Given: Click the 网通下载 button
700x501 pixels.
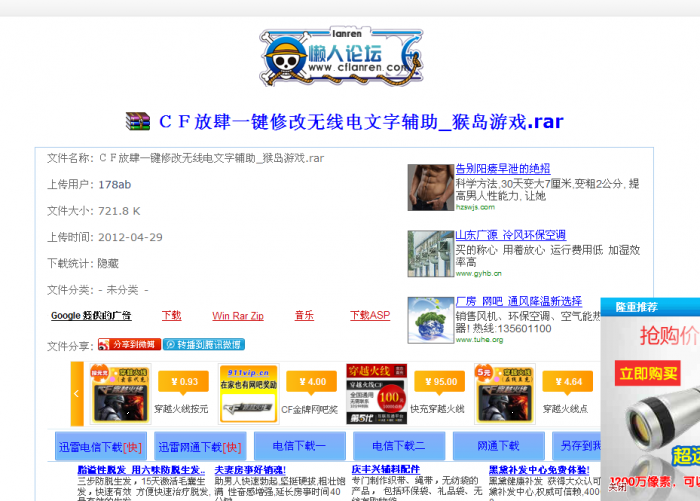Looking at the screenshot, I should click(499, 446).
